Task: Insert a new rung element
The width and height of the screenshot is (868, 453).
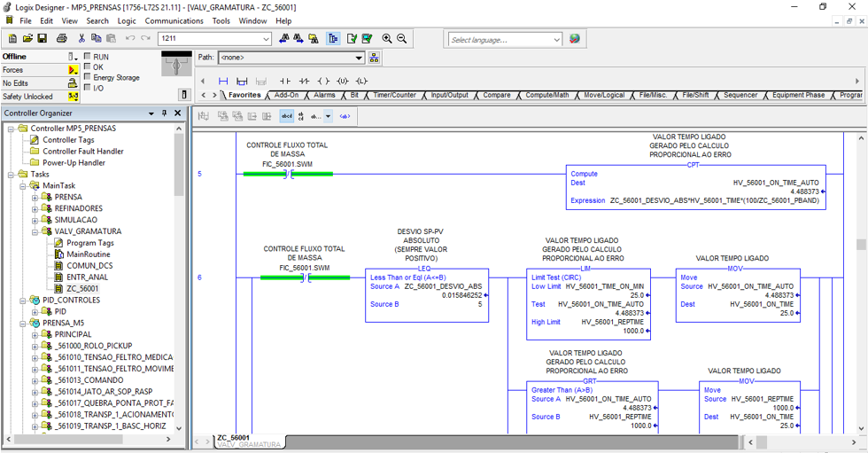Action: (x=223, y=81)
